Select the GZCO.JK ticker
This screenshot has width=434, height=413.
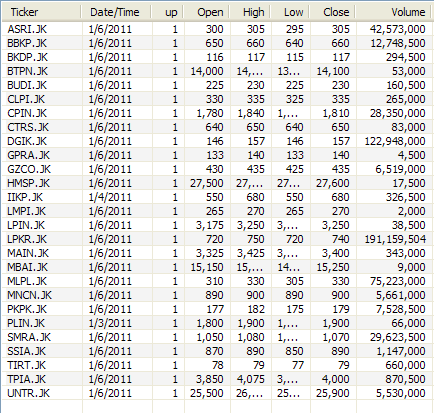[29, 169]
